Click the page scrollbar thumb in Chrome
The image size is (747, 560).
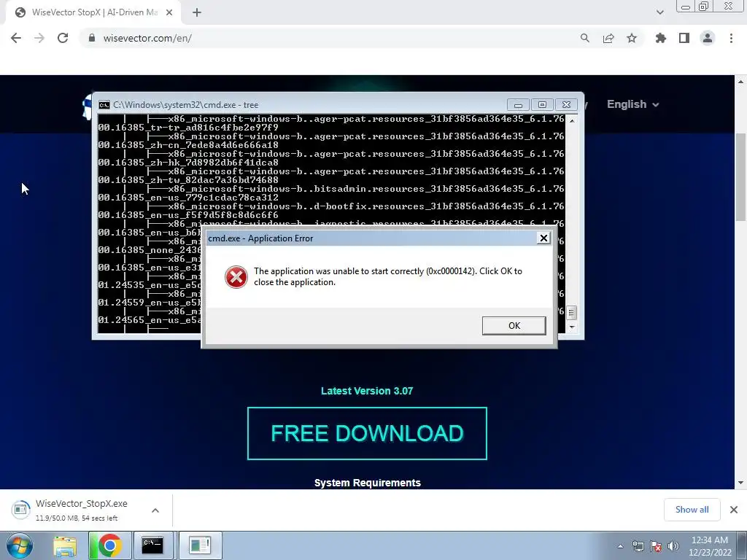pyautogui.click(x=741, y=176)
